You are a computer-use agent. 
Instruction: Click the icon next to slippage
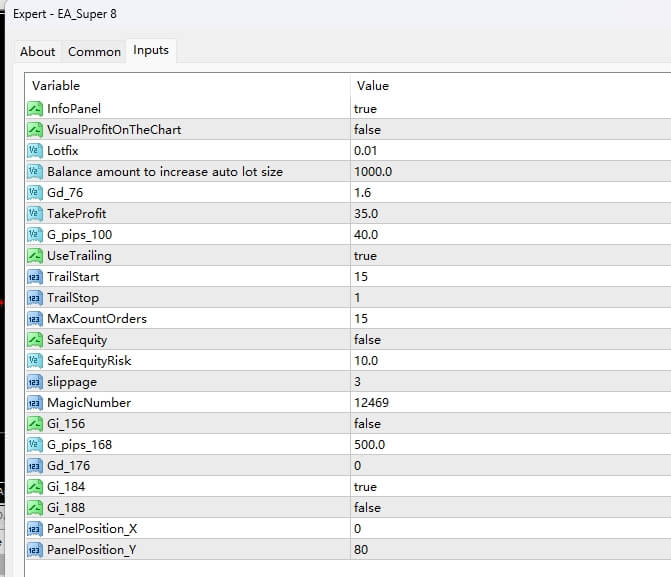pos(35,381)
